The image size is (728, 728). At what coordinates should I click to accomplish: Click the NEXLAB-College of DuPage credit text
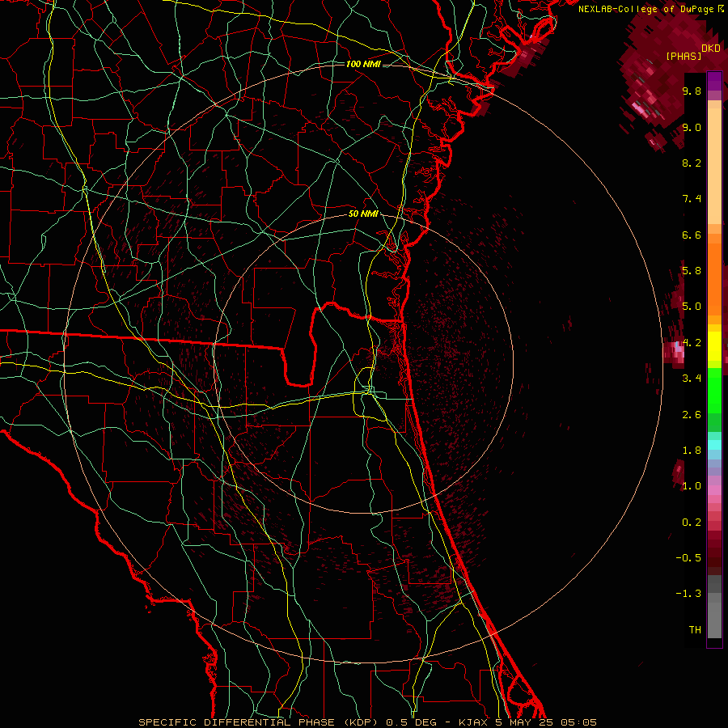tap(645, 9)
